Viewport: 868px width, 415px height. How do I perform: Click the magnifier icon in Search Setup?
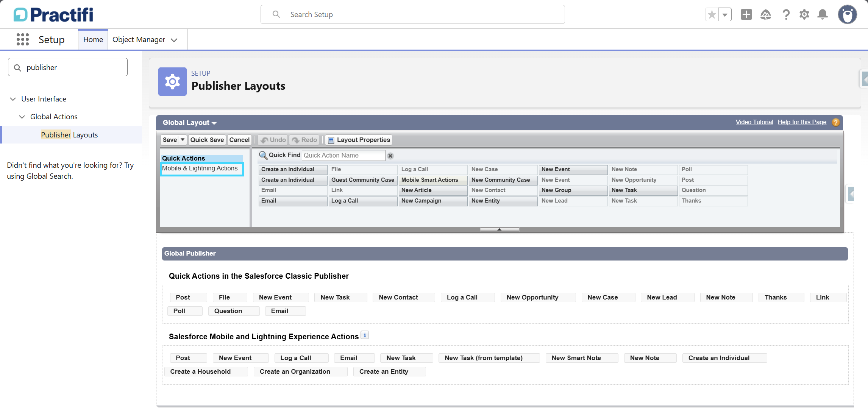click(276, 14)
